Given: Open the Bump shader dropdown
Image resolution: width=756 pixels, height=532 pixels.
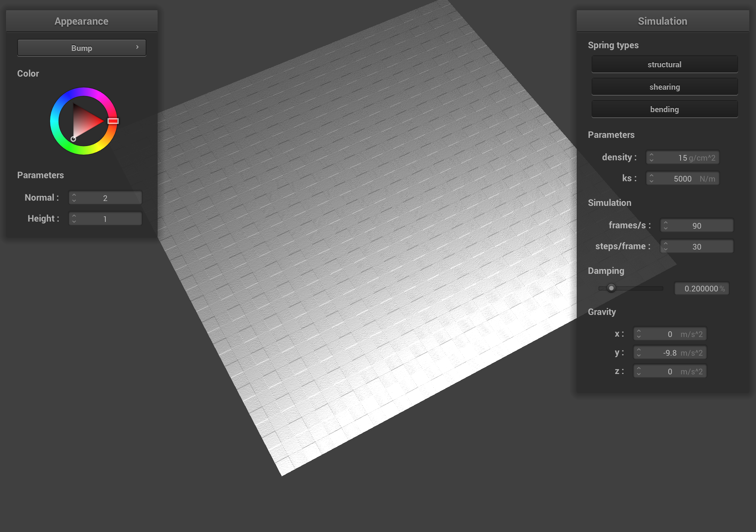Looking at the screenshot, I should click(81, 48).
